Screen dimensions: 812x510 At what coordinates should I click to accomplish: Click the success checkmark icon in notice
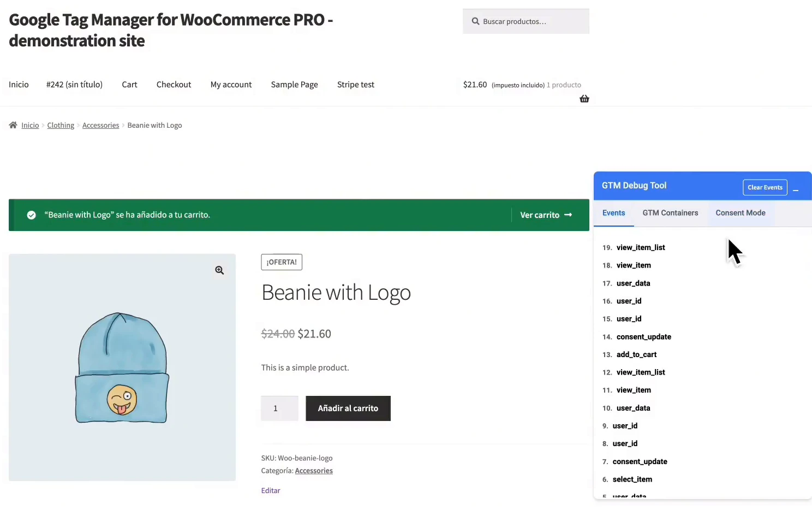coord(32,215)
